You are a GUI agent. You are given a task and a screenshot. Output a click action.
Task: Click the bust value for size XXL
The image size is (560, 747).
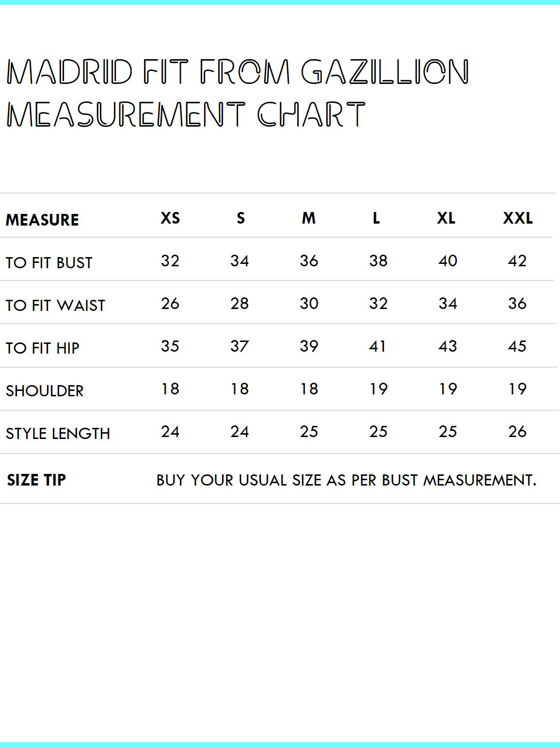click(x=517, y=261)
